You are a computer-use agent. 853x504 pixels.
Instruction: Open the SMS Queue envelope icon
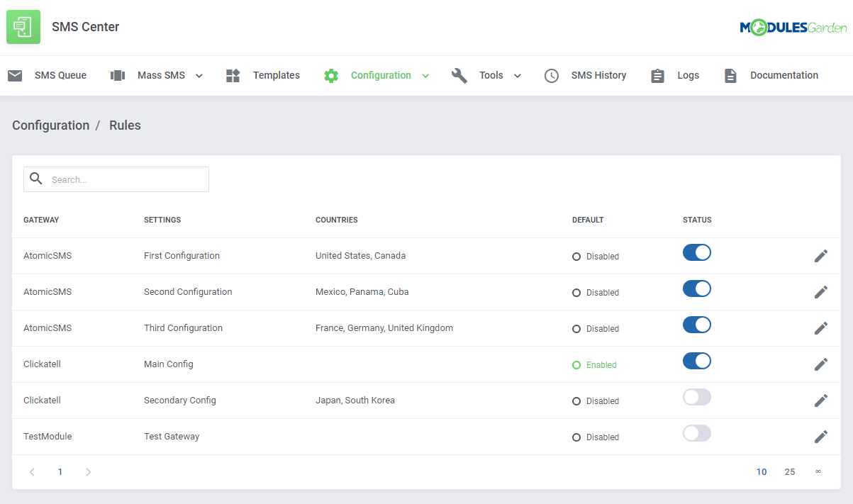(15, 74)
